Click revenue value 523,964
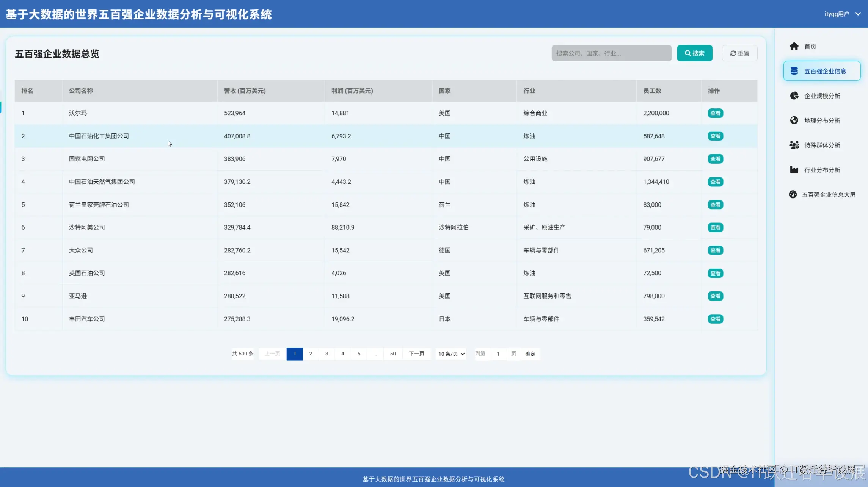The width and height of the screenshot is (868, 487). pyautogui.click(x=235, y=113)
